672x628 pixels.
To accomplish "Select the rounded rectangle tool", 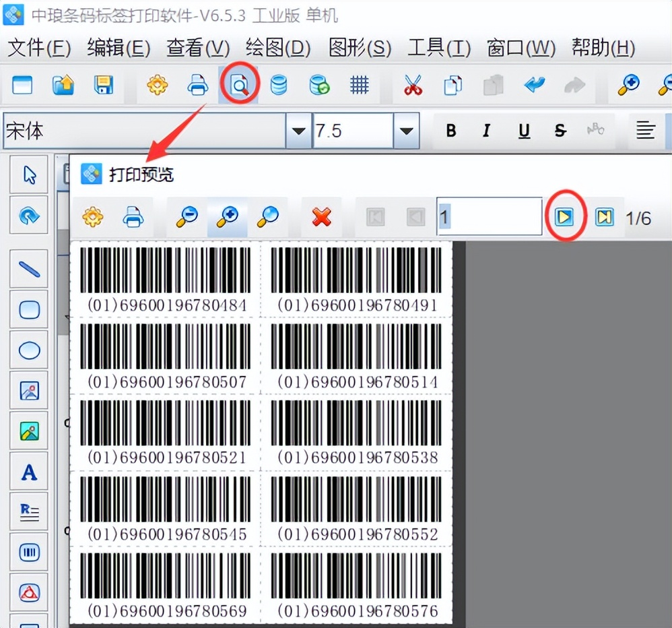I will 28,309.
